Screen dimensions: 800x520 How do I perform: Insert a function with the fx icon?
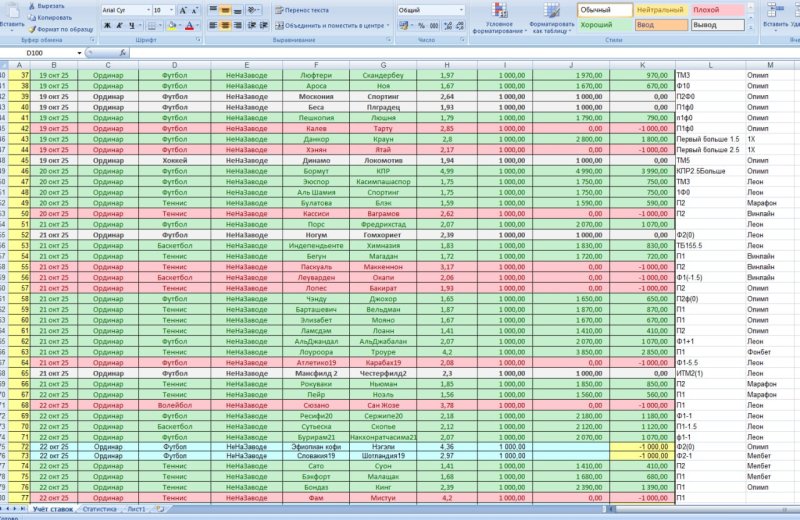click(x=122, y=52)
